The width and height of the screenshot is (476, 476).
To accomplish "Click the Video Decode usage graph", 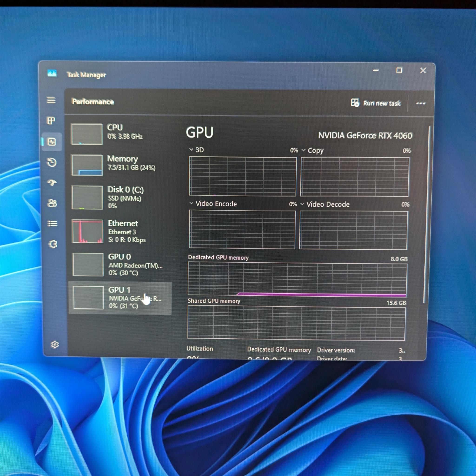I will (353, 230).
